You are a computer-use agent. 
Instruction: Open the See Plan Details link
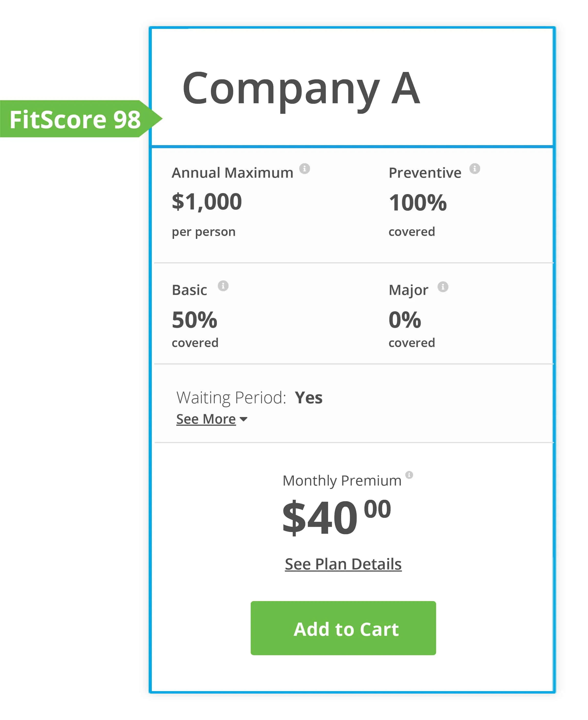(x=343, y=564)
